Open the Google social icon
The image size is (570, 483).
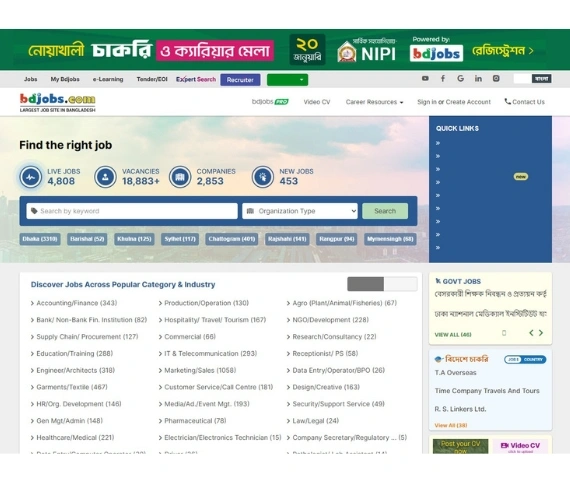coord(461,79)
